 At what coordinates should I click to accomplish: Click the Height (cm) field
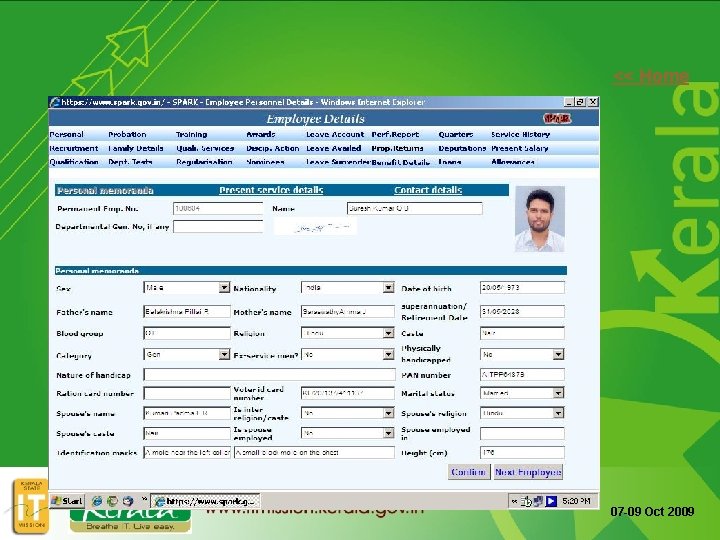pos(522,452)
